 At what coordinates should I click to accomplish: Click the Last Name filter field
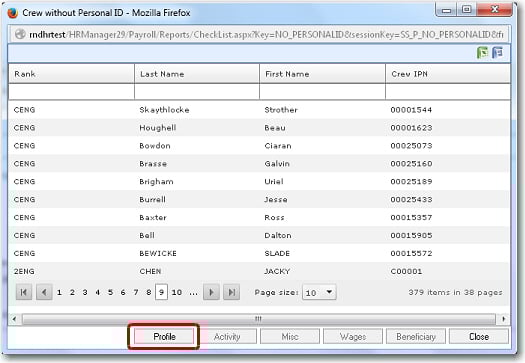coord(197,91)
